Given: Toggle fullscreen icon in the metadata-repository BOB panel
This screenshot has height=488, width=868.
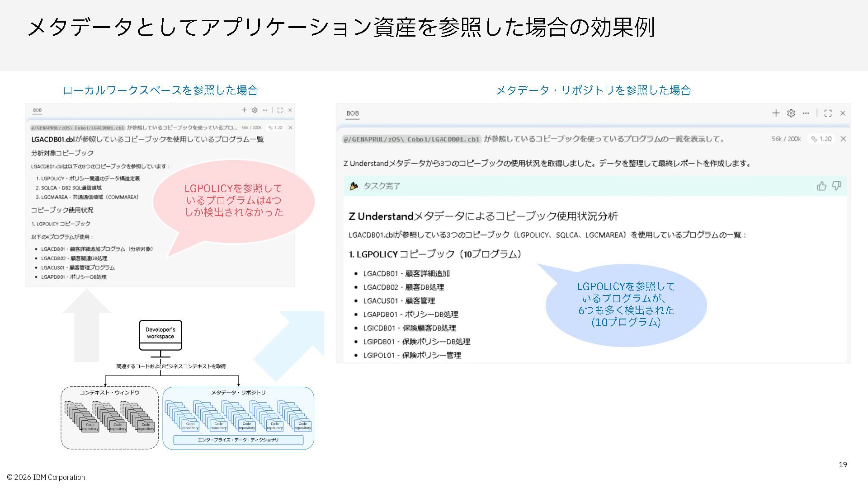Looking at the screenshot, I should [828, 113].
